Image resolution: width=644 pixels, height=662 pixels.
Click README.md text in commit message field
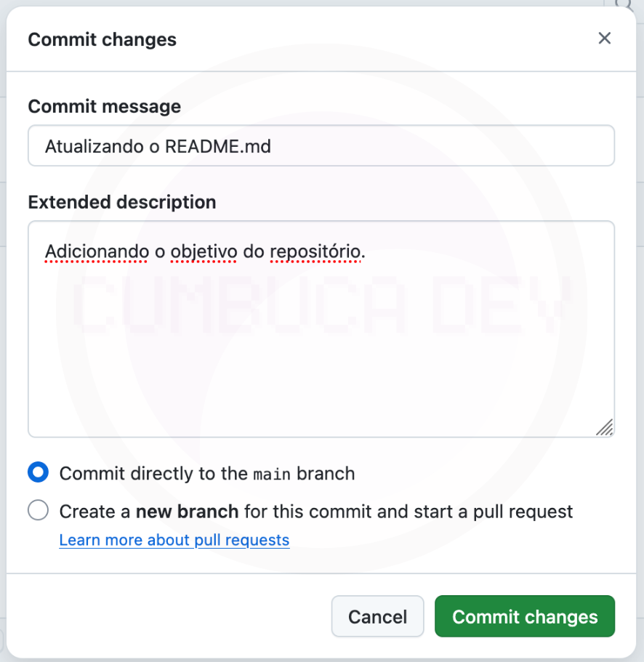tap(220, 145)
